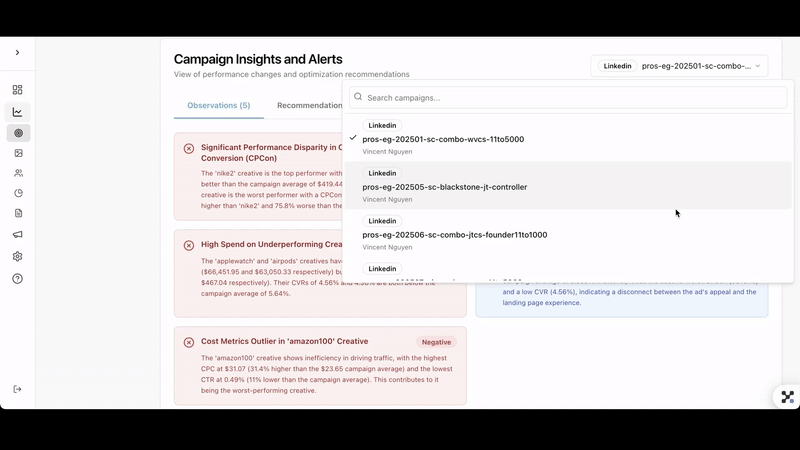Viewport: 800px width, 450px height.
Task: Open the dashboard grid icon in sidebar
Action: click(17, 90)
